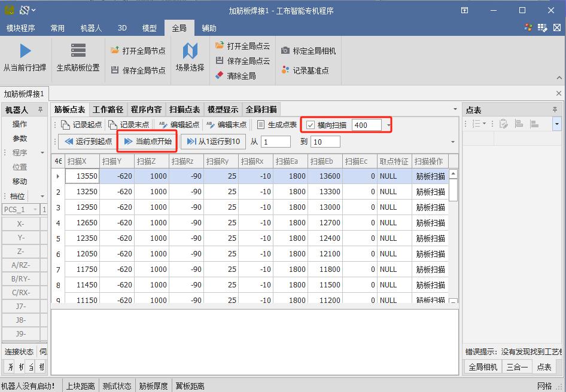Viewport: 566px width, 392px height.
Task: Expand the 程序 section arrow
Action: click(42, 153)
